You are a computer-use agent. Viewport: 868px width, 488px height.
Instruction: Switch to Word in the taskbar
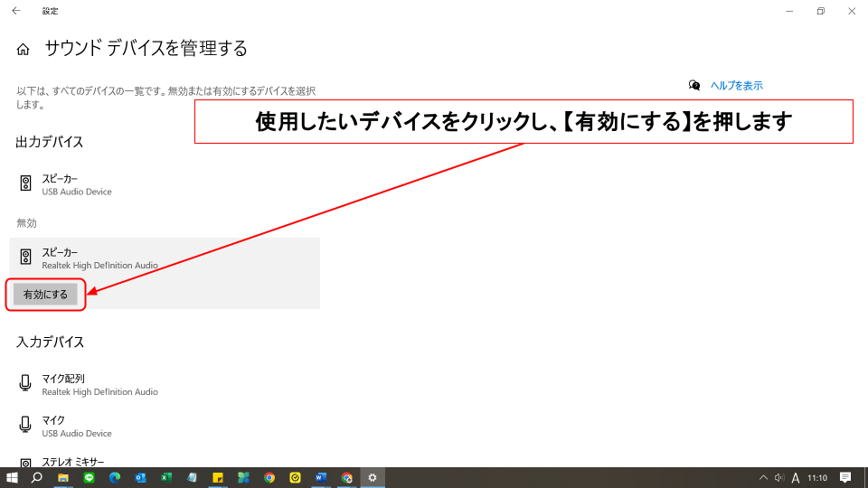(x=321, y=477)
